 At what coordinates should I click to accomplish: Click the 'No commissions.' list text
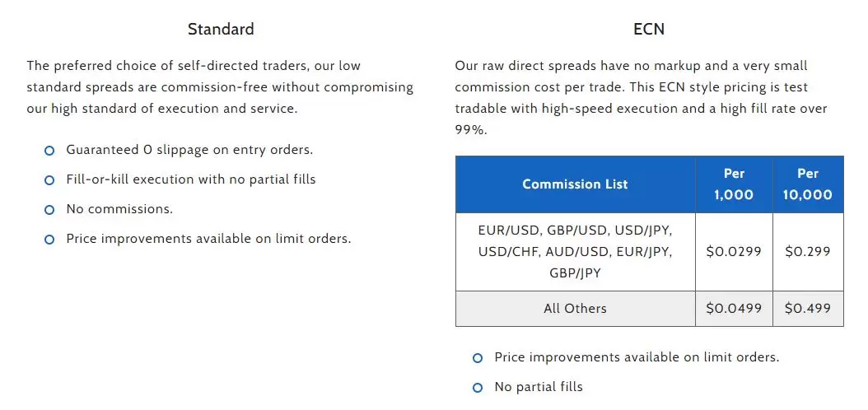click(x=119, y=209)
